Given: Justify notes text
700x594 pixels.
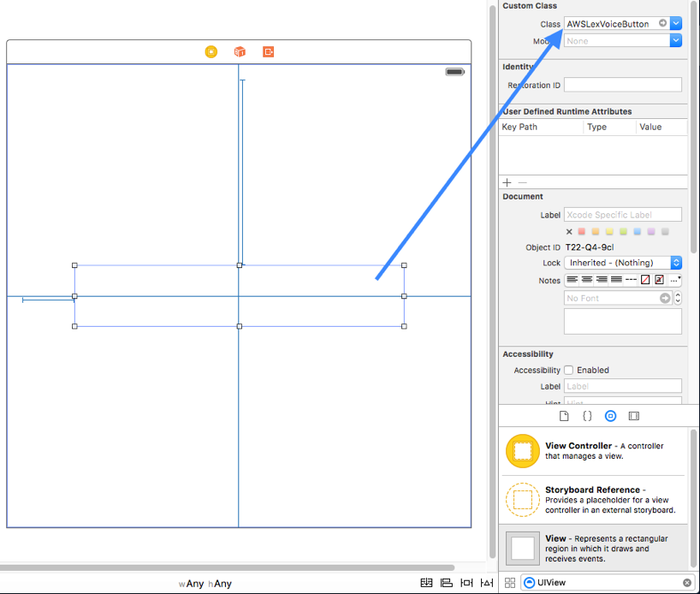Looking at the screenshot, I should (616, 280).
